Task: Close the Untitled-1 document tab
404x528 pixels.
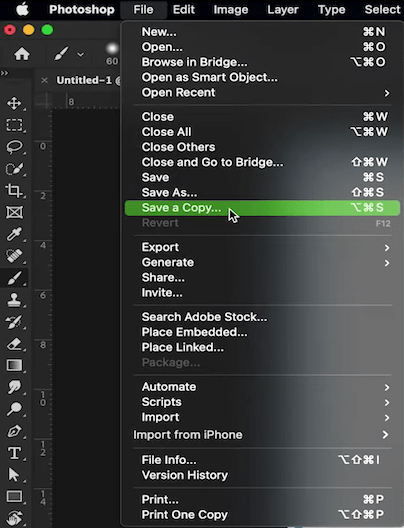Action: 44,80
